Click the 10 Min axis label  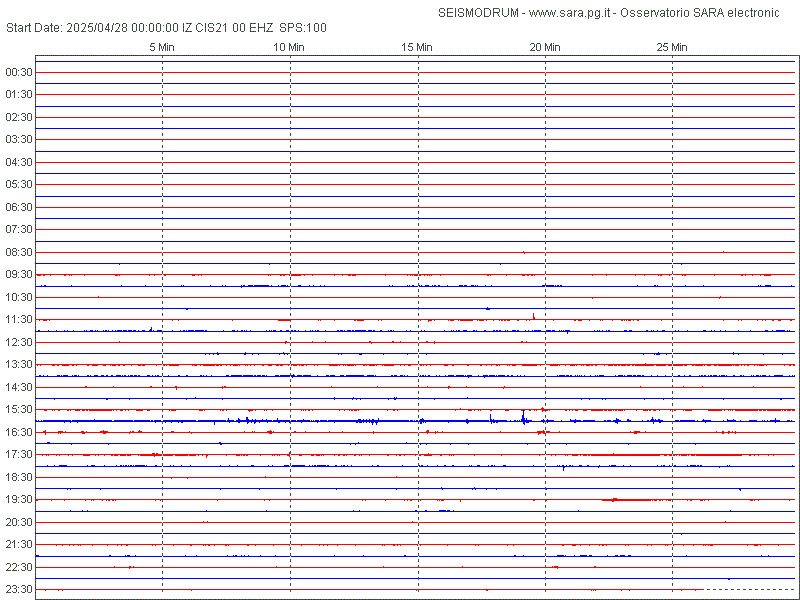(x=289, y=47)
